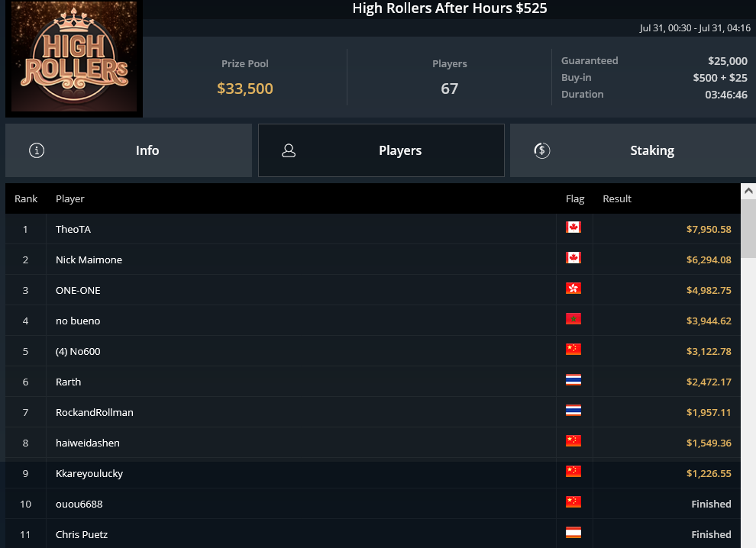The width and height of the screenshot is (756, 548).
Task: Click the Player column header
Action: coord(70,198)
